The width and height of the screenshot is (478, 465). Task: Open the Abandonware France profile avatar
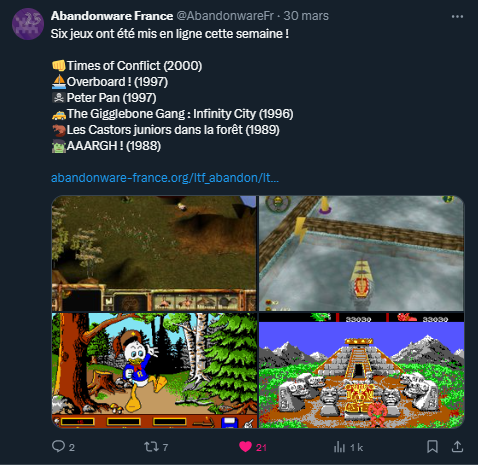point(28,24)
